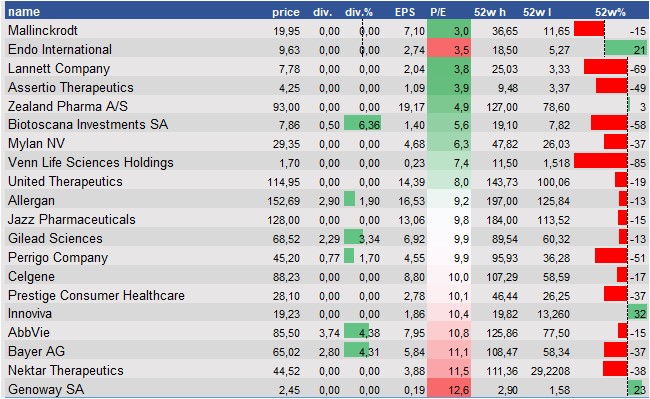
Task: Click Zealand Pharma A/S in the list
Action: tap(68, 106)
